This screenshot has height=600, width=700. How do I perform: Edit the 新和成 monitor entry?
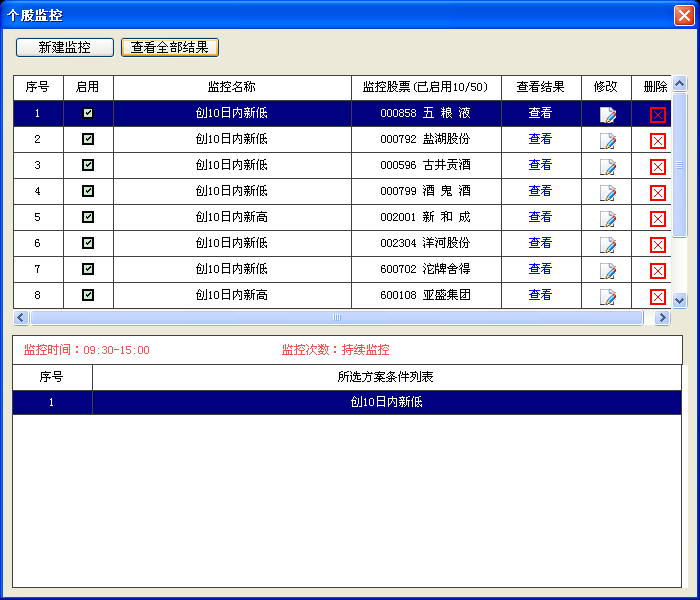tap(607, 219)
